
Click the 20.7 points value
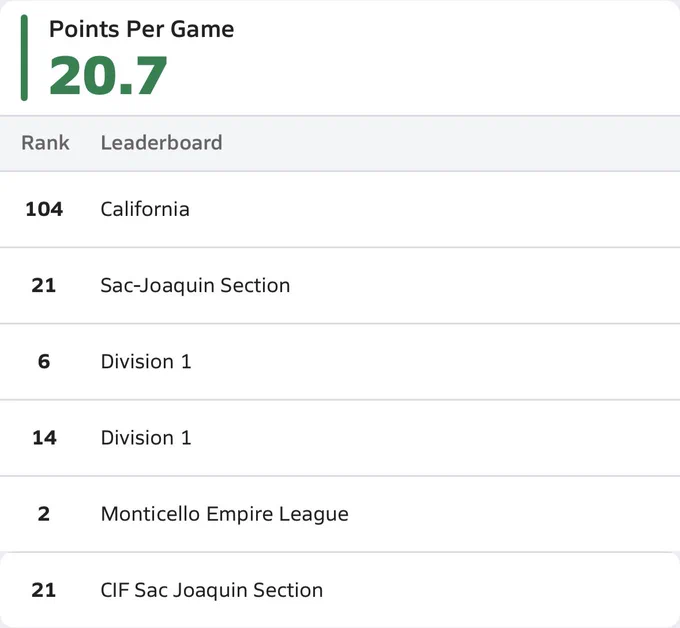(x=108, y=75)
